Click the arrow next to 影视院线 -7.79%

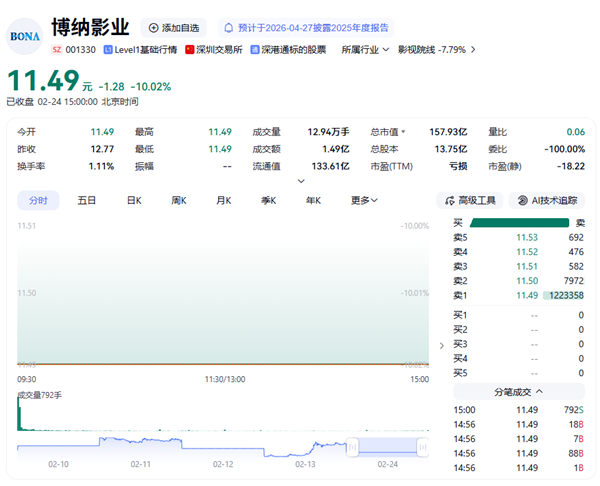click(473, 49)
